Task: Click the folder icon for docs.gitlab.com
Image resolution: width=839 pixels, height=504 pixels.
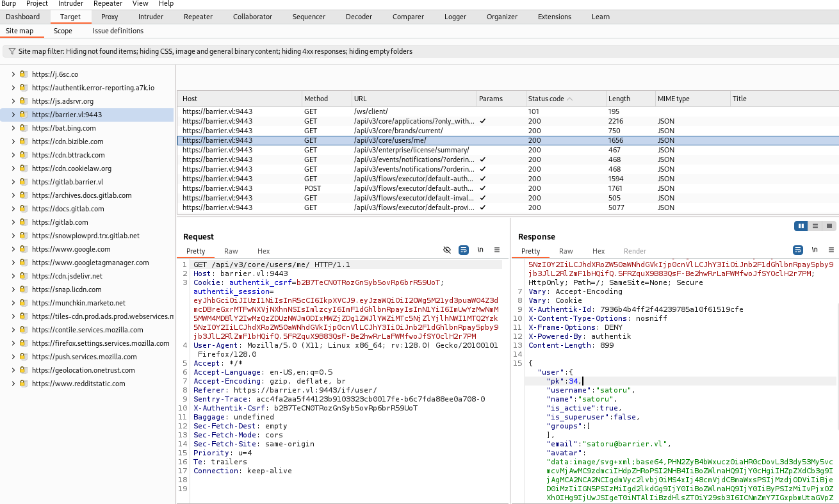Action: (x=23, y=209)
